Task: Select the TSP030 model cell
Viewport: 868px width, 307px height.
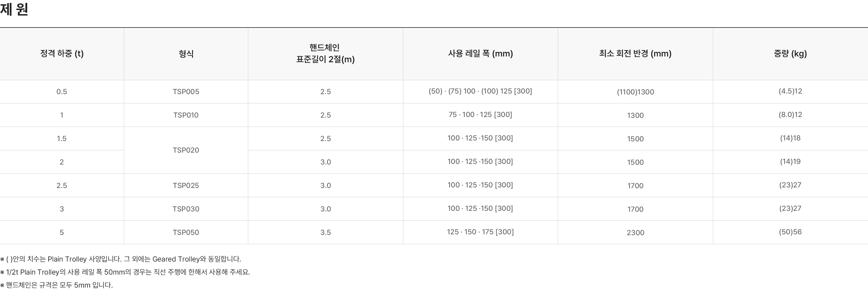Action: point(186,209)
